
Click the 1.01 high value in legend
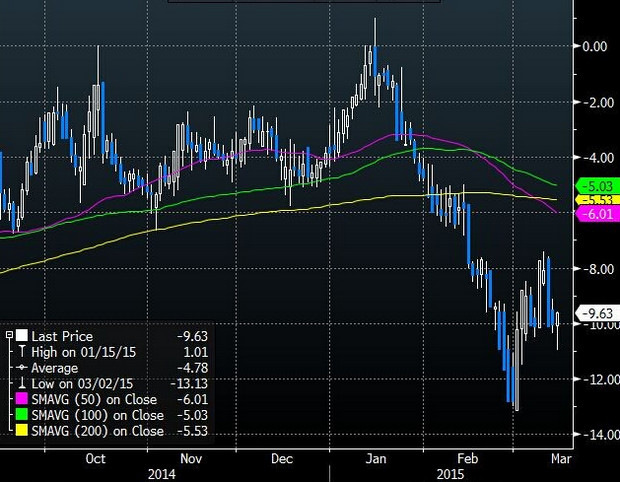click(x=196, y=352)
